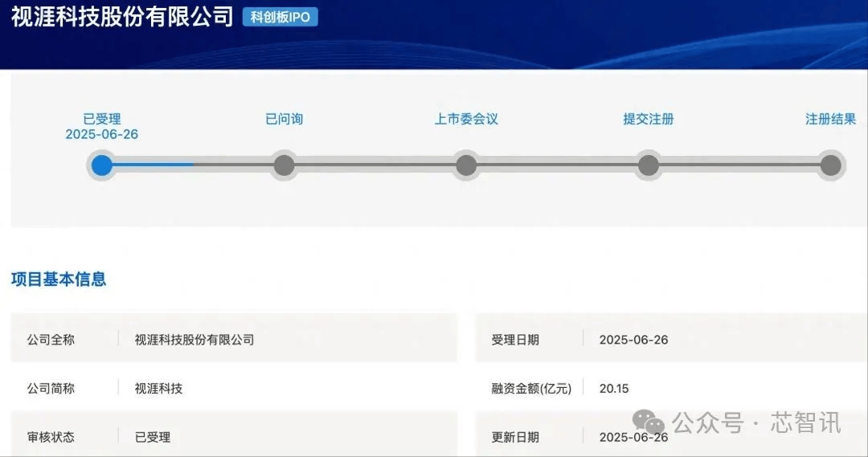The height and width of the screenshot is (457, 868).
Task: Click the 提交注册 stage label
Action: click(x=649, y=119)
